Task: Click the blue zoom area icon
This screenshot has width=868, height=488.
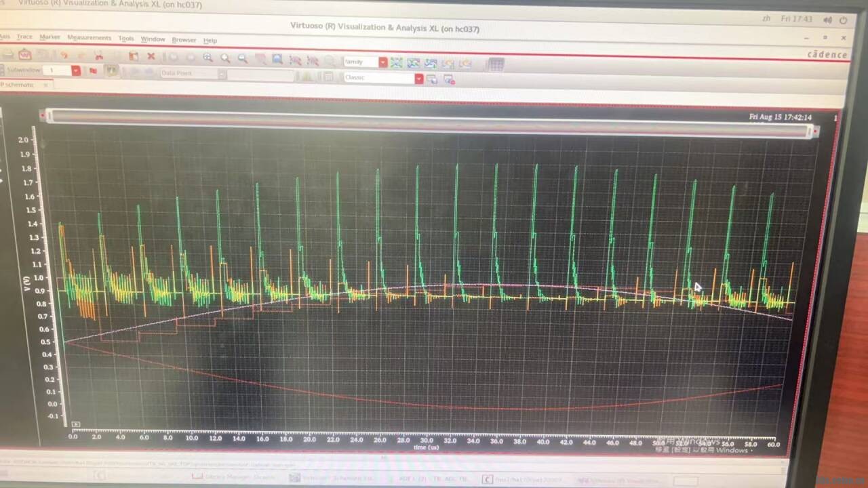Action: 277,60
